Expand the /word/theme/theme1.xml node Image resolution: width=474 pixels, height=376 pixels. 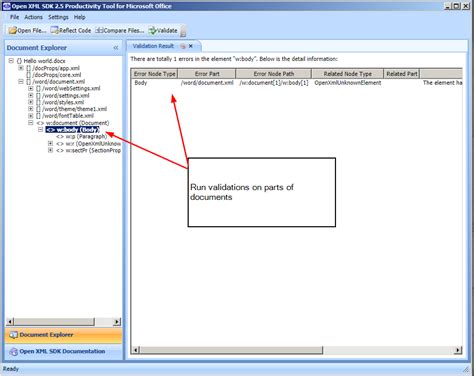point(30,109)
